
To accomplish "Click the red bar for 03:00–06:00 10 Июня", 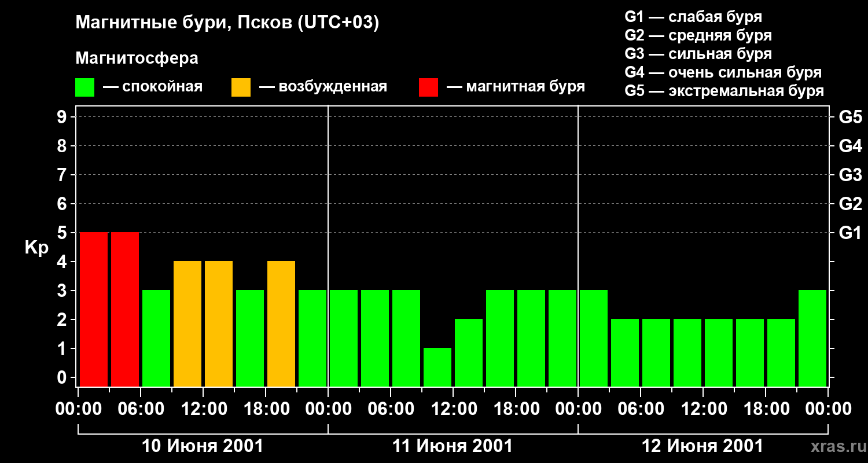I will point(125,309).
